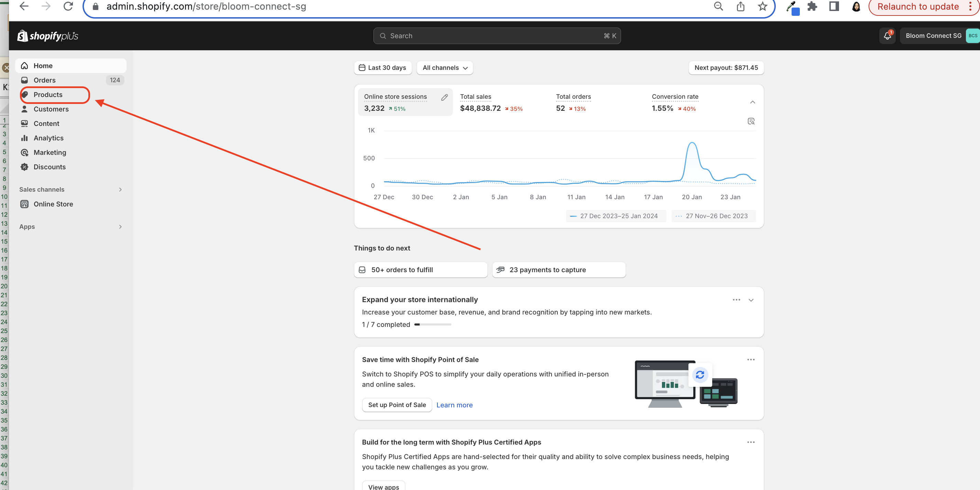980x490 pixels.
Task: Click the 1 / 7 completed progress bar
Action: [x=433, y=324]
